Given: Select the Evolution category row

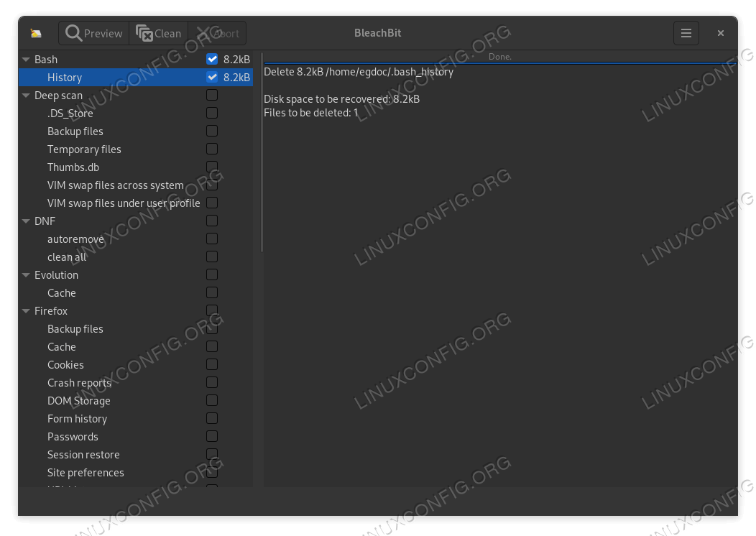Looking at the screenshot, I should tap(136, 275).
